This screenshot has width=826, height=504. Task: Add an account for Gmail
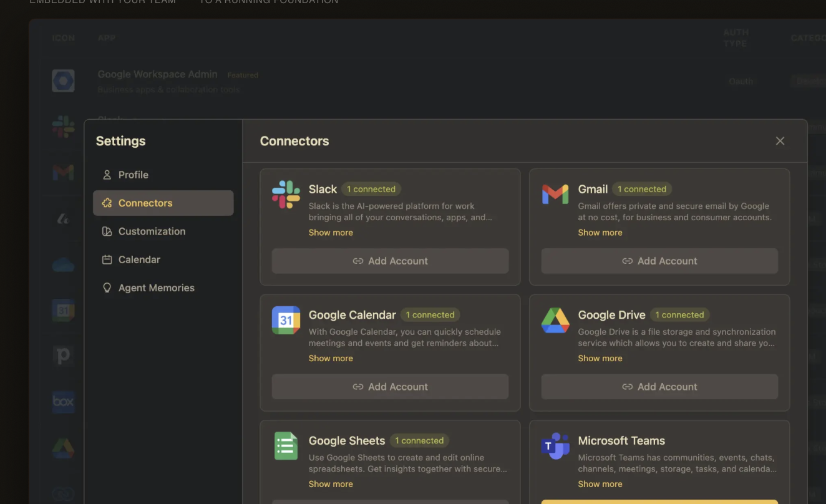click(x=659, y=261)
